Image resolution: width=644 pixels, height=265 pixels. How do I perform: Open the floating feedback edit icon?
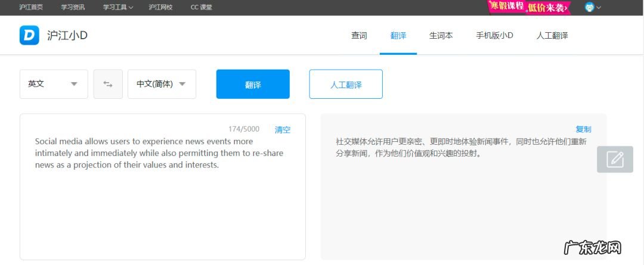615,159
